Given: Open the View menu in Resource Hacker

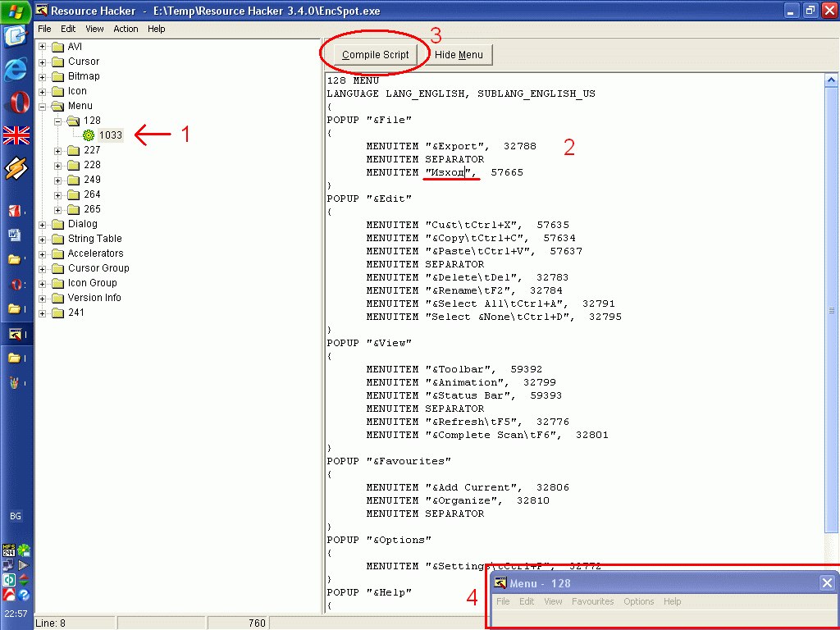Looking at the screenshot, I should [94, 29].
